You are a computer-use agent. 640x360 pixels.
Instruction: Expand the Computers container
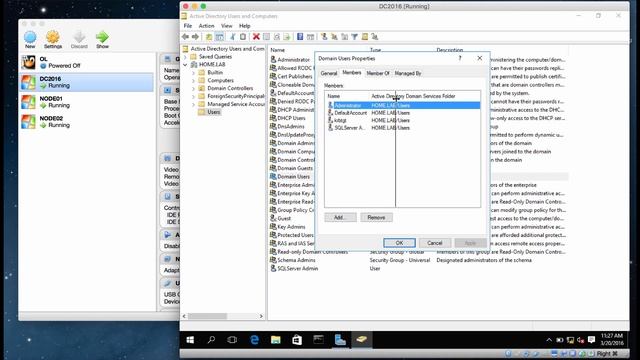pos(193,80)
